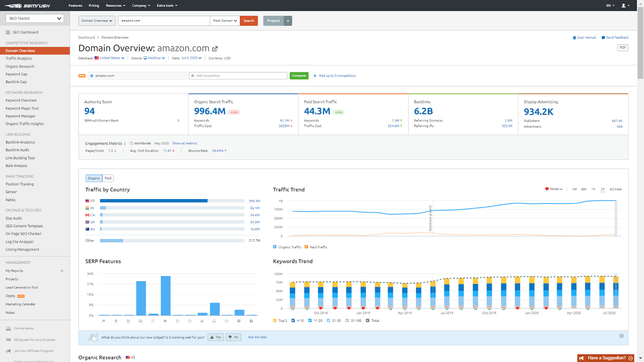
Task: Export the report with PDF button
Action: click(623, 47)
